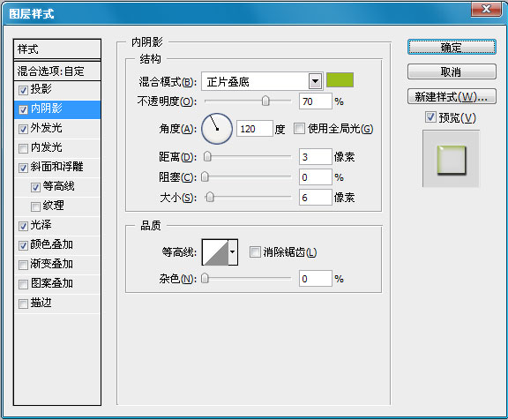Click the 大小 size field showing 6

pos(316,198)
